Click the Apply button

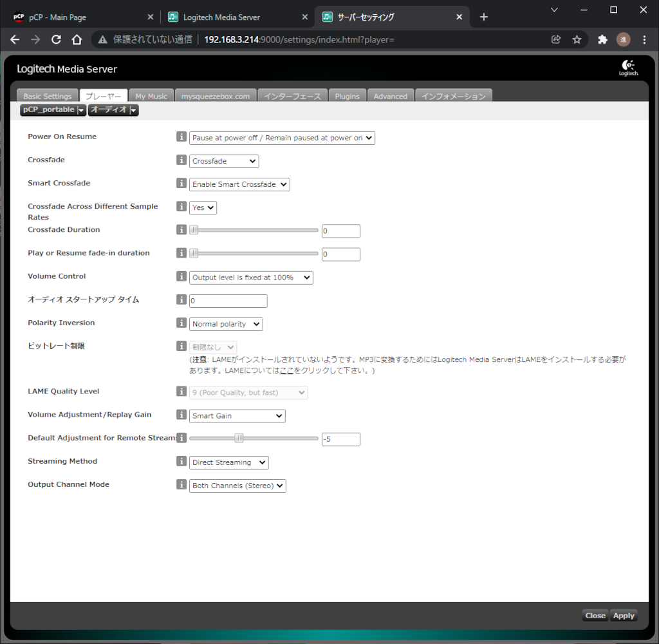623,616
